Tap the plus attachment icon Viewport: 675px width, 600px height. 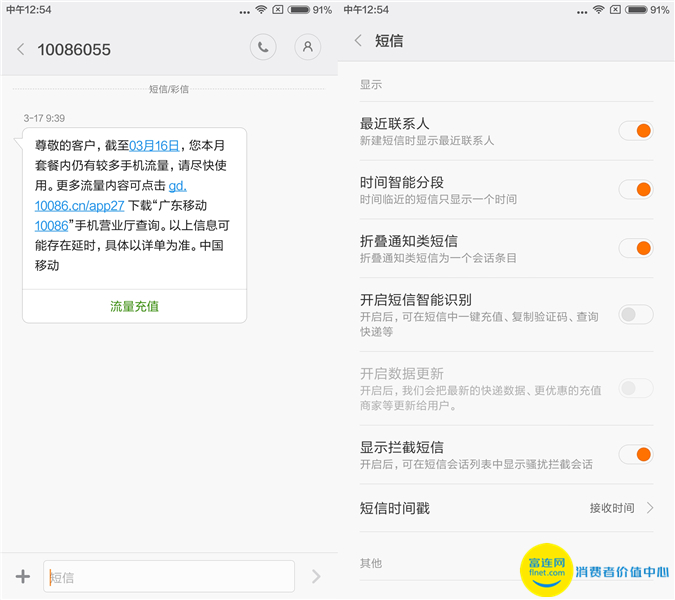point(23,576)
